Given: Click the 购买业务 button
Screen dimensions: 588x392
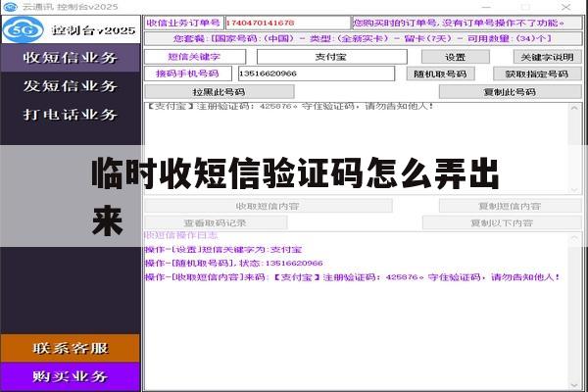Looking at the screenshot, I should point(71,376).
